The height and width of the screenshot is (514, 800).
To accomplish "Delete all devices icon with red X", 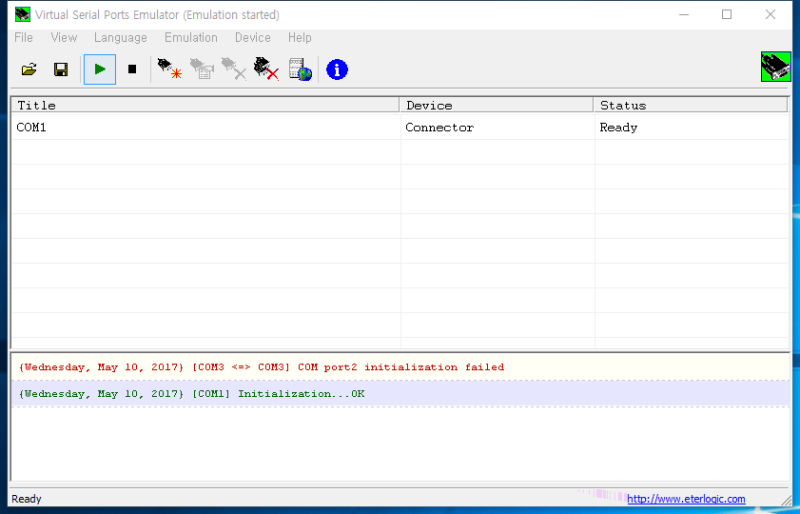I will (266, 69).
